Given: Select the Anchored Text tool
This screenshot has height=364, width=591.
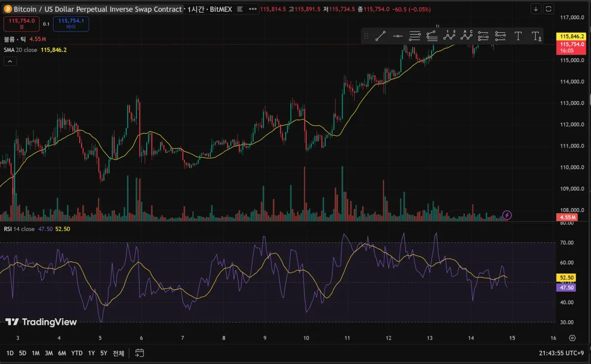Looking at the screenshot, I should tap(536, 35).
